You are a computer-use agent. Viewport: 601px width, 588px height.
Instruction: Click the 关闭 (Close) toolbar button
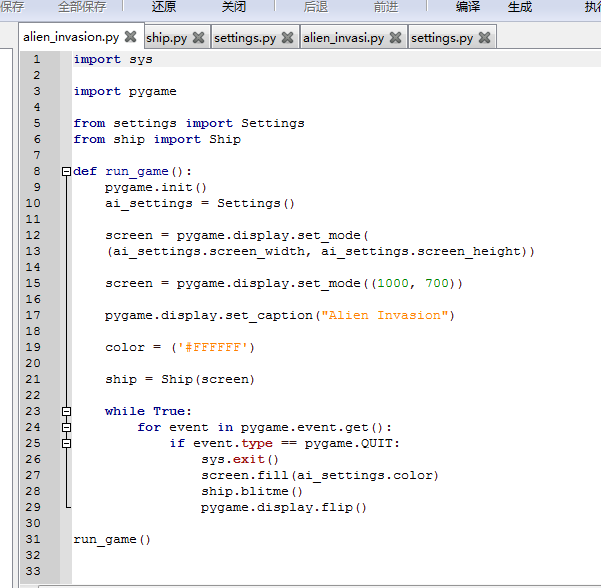[x=233, y=7]
